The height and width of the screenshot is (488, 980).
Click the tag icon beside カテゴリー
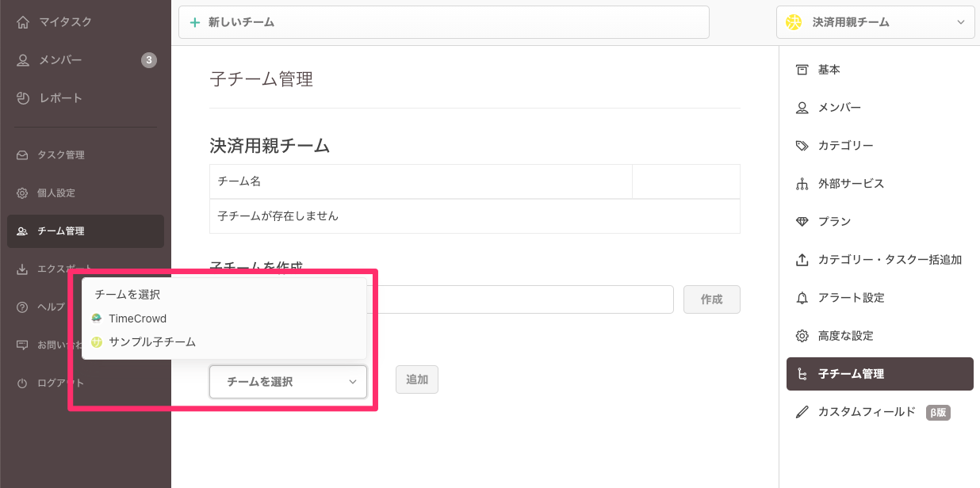(x=802, y=146)
